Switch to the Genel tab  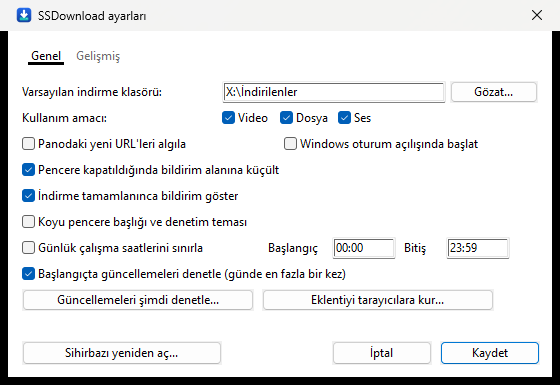pyautogui.click(x=46, y=56)
